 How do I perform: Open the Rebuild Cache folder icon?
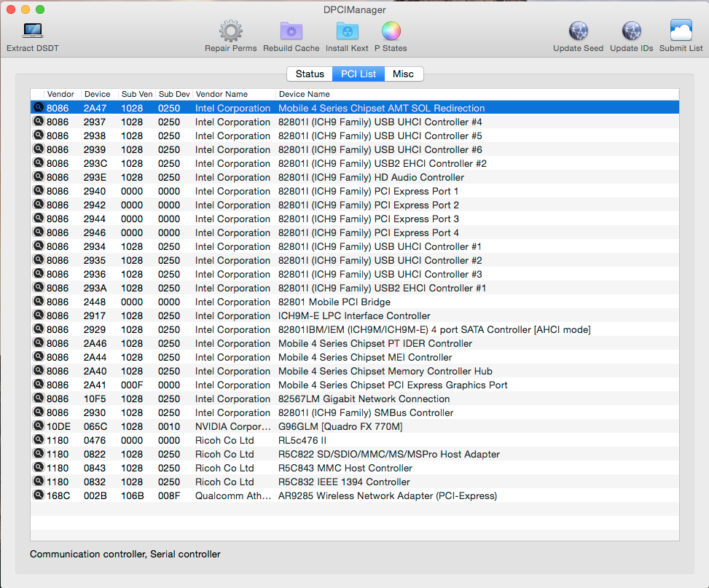[291, 31]
